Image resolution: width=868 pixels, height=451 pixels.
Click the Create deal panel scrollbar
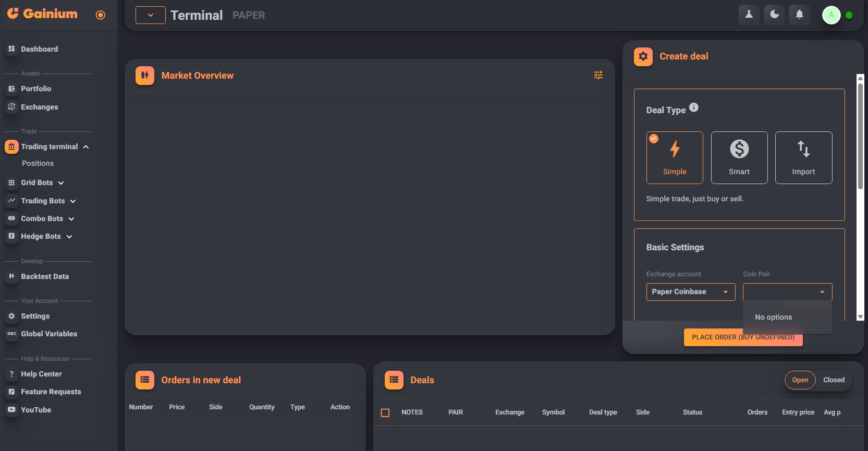860,136
